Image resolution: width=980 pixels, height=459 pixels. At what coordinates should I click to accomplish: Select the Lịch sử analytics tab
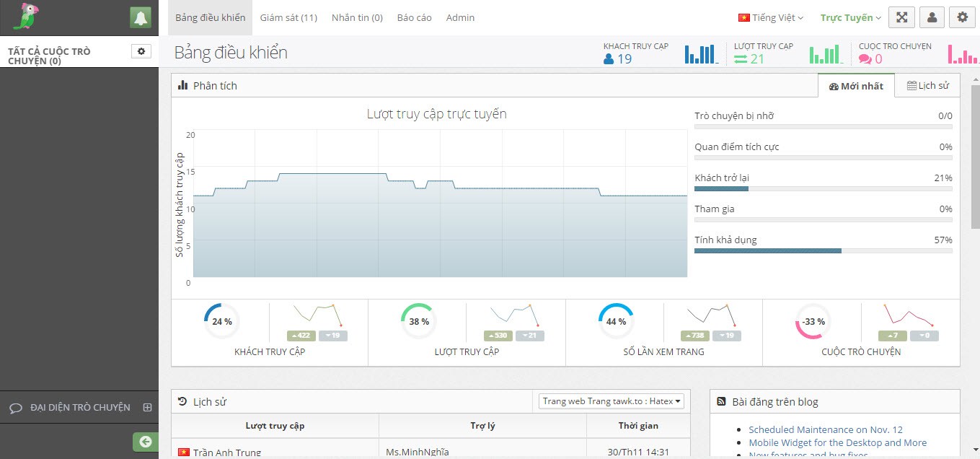point(927,85)
